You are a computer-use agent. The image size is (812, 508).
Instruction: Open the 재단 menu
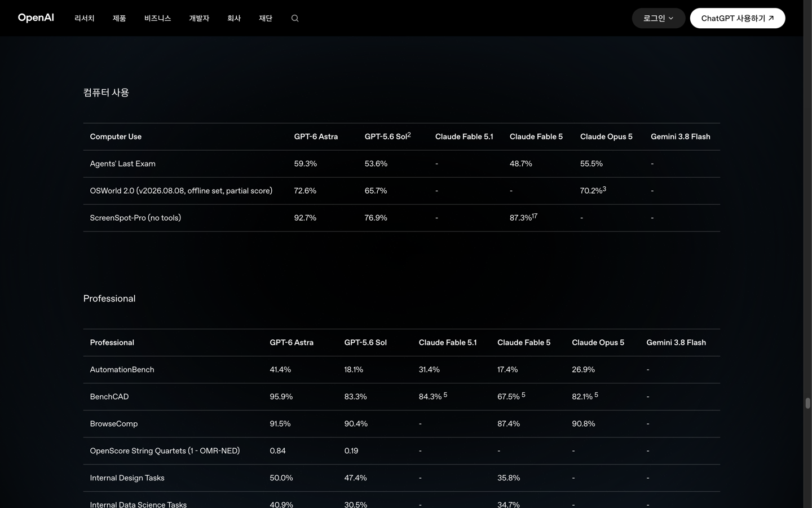[266, 18]
